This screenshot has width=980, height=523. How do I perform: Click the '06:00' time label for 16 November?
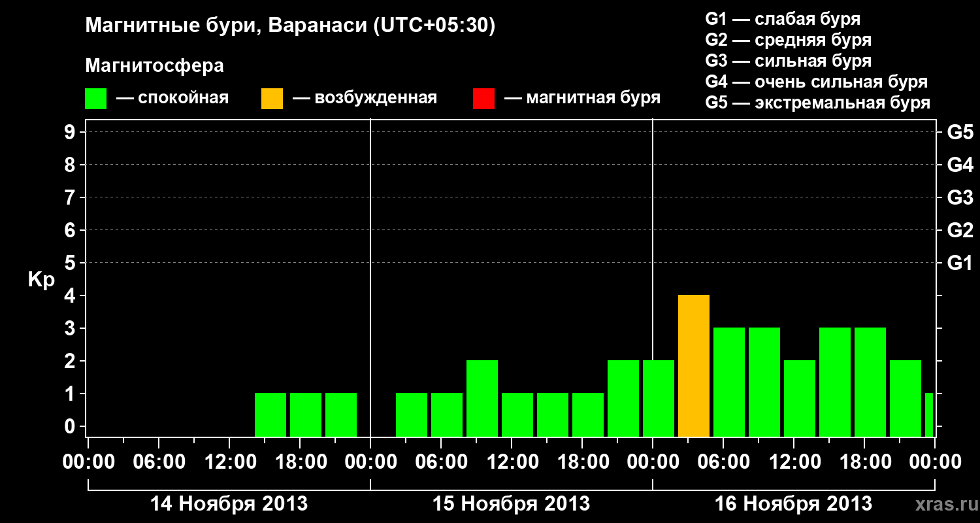coord(723,462)
